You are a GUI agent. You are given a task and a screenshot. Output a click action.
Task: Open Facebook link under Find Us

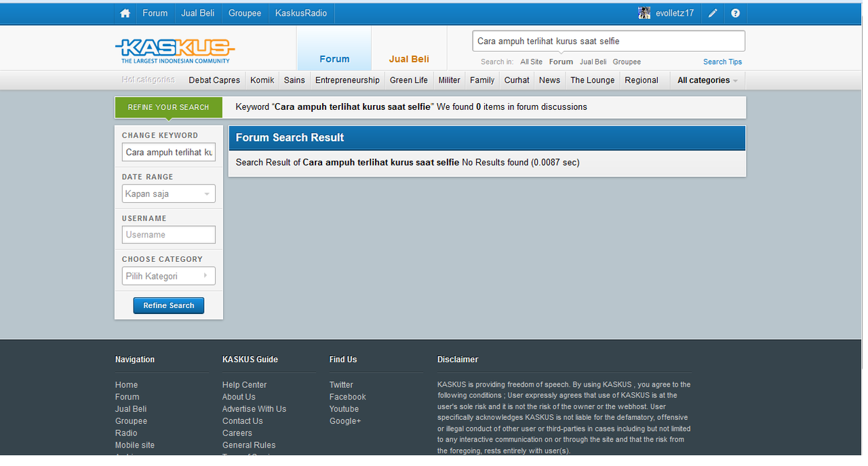click(347, 397)
